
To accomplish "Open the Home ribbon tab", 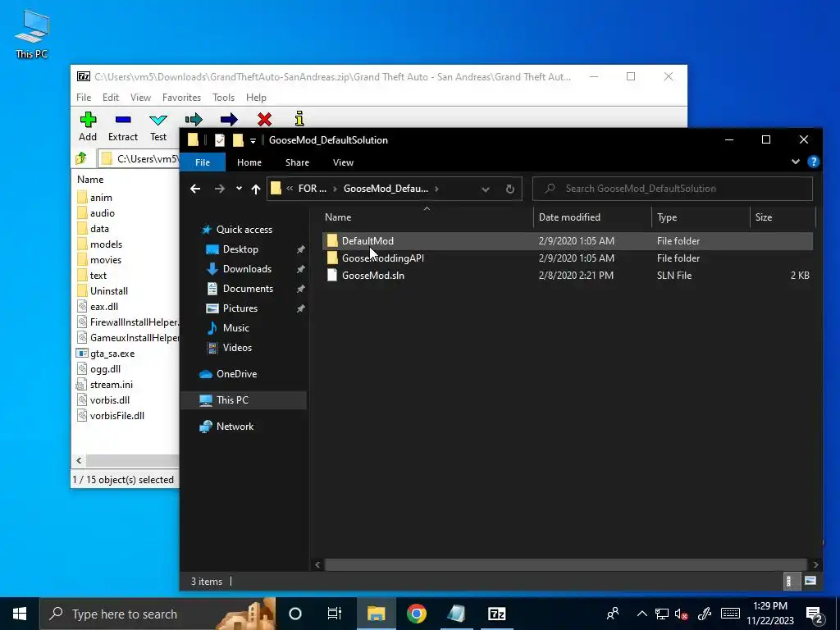I will 249,162.
